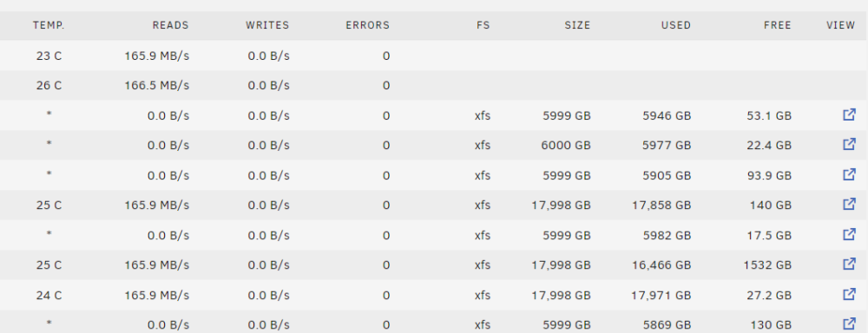The image size is (868, 333).
Task: Select the FREE column header
Action: click(777, 25)
